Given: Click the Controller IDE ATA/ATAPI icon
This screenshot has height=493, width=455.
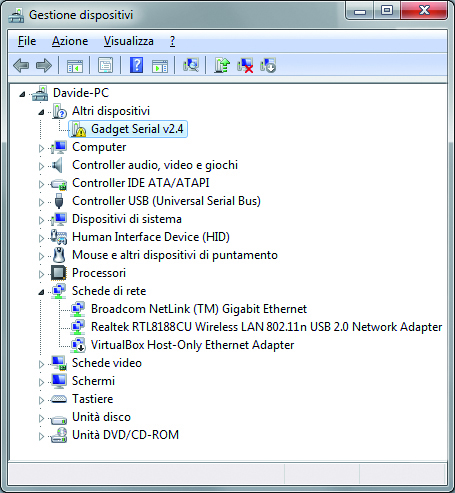Looking at the screenshot, I should pos(59,184).
